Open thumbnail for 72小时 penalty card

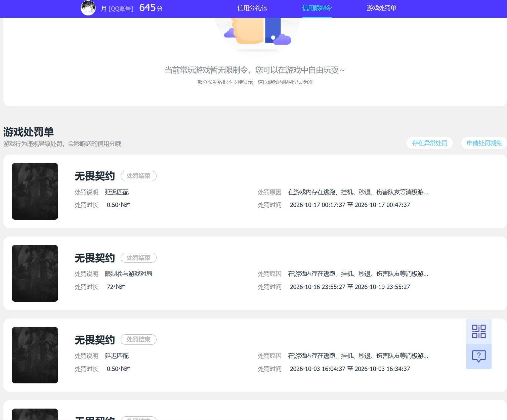[35, 273]
